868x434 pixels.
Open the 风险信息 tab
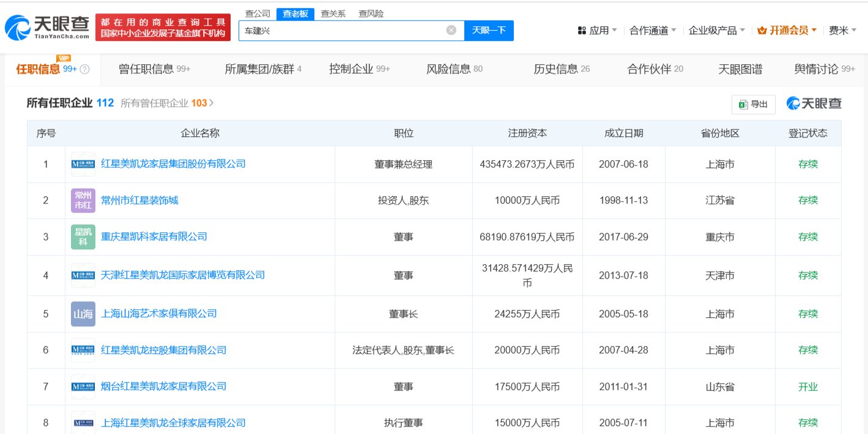(x=454, y=69)
